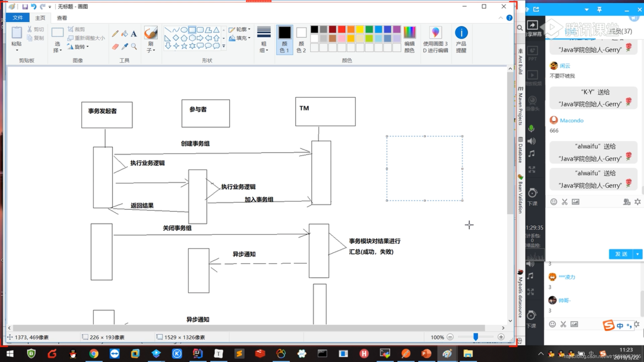The width and height of the screenshot is (644, 362).
Task: Switch to the 主页 (Home) ribbon tab
Action: tap(40, 18)
